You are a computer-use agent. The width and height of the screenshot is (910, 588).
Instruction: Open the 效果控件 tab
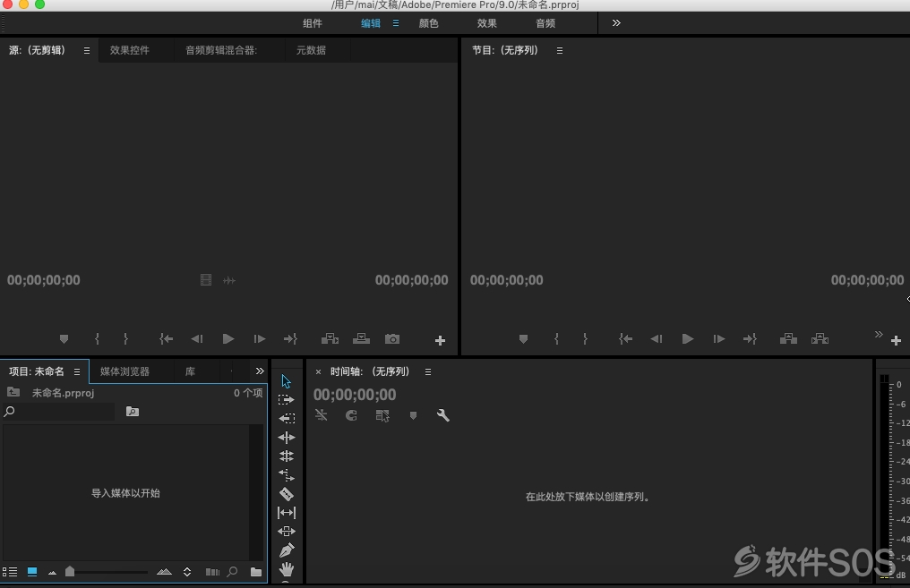click(129, 50)
